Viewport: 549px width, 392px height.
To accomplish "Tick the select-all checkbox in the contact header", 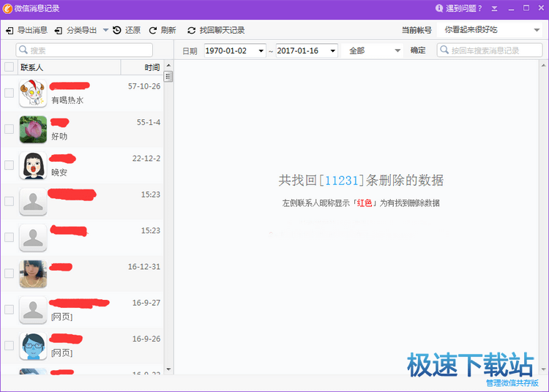I will tap(9, 67).
